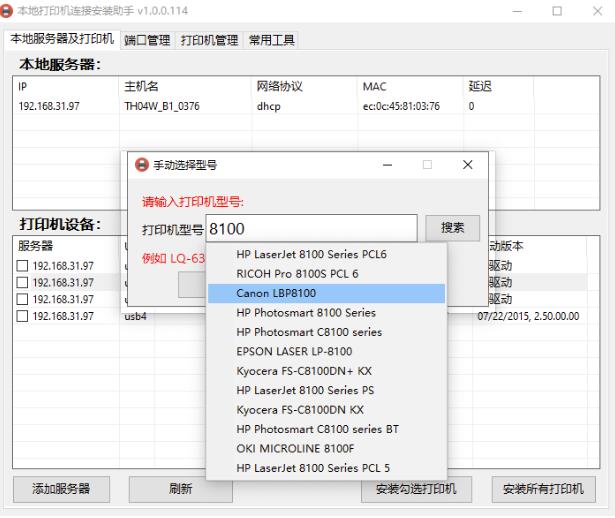This screenshot has width=615, height=518.
Task: Check the second printer device checkbox
Action: coord(23,283)
